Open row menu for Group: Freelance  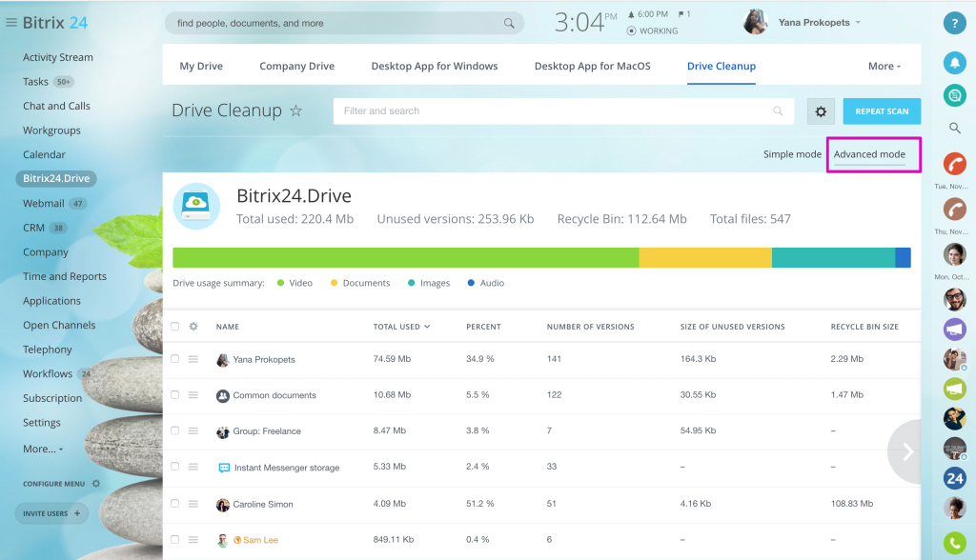click(193, 430)
